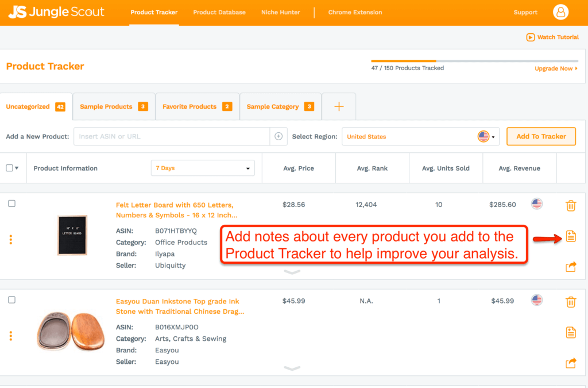Open notes for Easyou Duan Inkstone
The image size is (588, 388).
coord(571,332)
